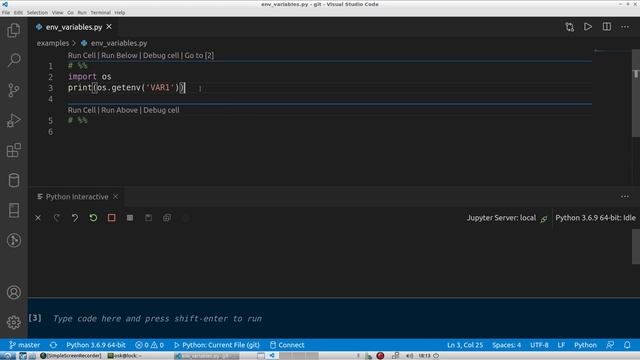Viewport: 640px width, 360px height.
Task: Interrupt the kernel with red square icon
Action: click(x=111, y=218)
